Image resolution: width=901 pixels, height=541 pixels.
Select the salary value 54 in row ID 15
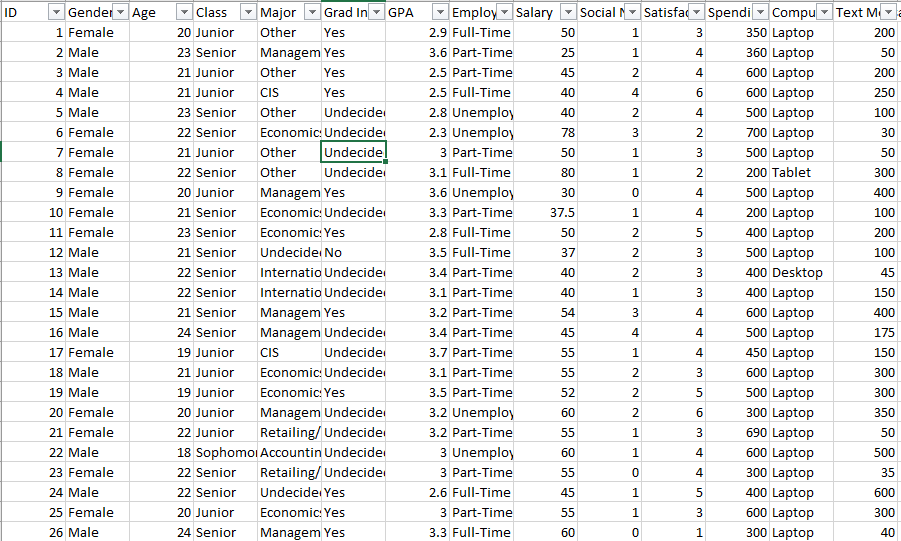tap(545, 313)
